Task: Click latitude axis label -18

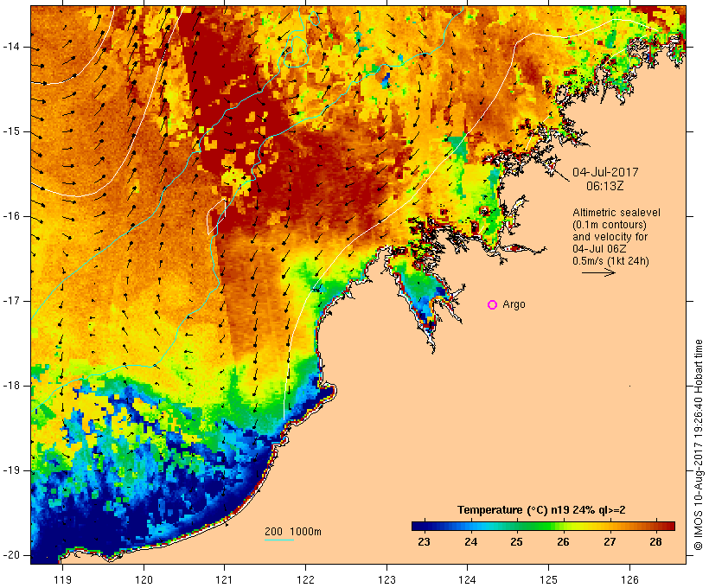Action: point(11,386)
